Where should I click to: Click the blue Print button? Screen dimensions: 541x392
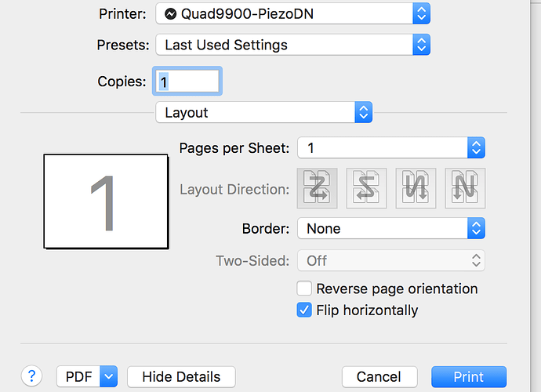(x=468, y=377)
